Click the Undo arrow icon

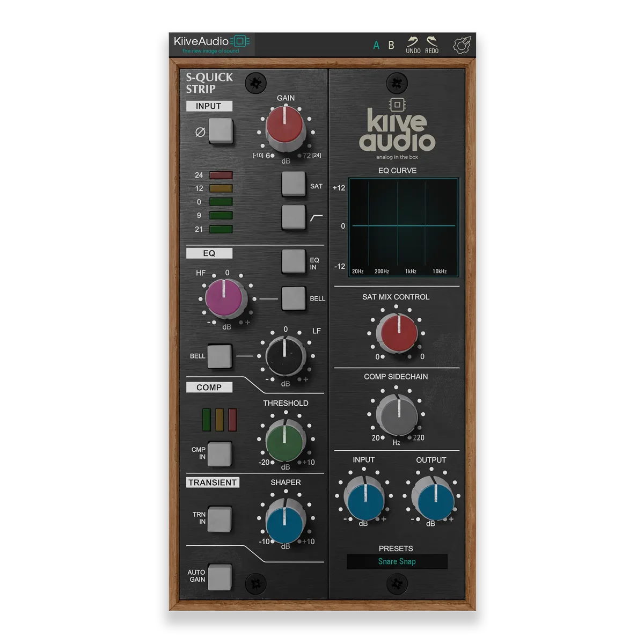pos(412,41)
